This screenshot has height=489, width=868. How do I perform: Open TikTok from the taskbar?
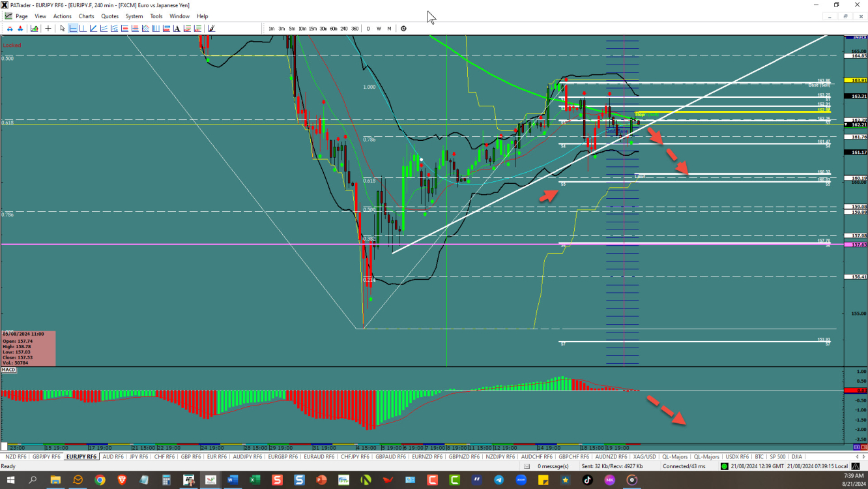(x=587, y=480)
